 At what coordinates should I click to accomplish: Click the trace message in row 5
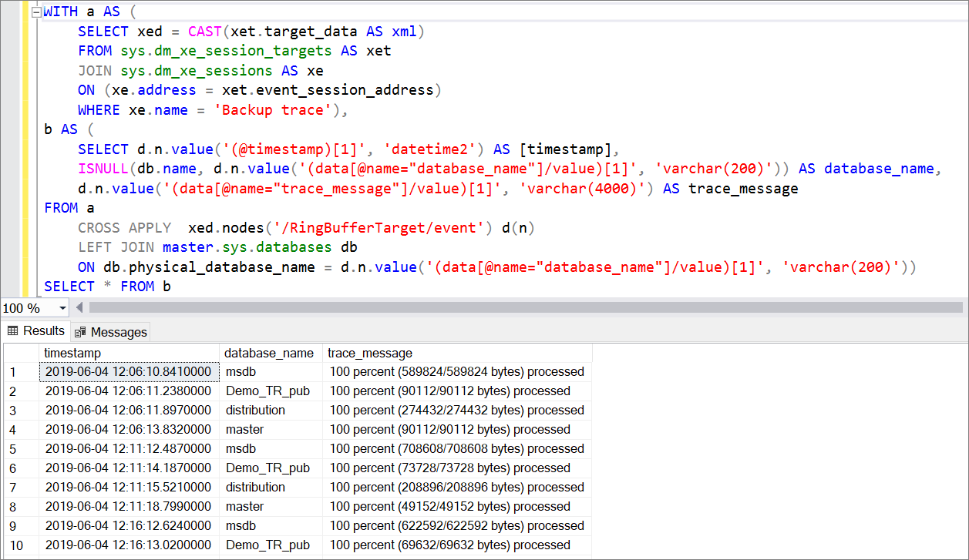point(457,448)
